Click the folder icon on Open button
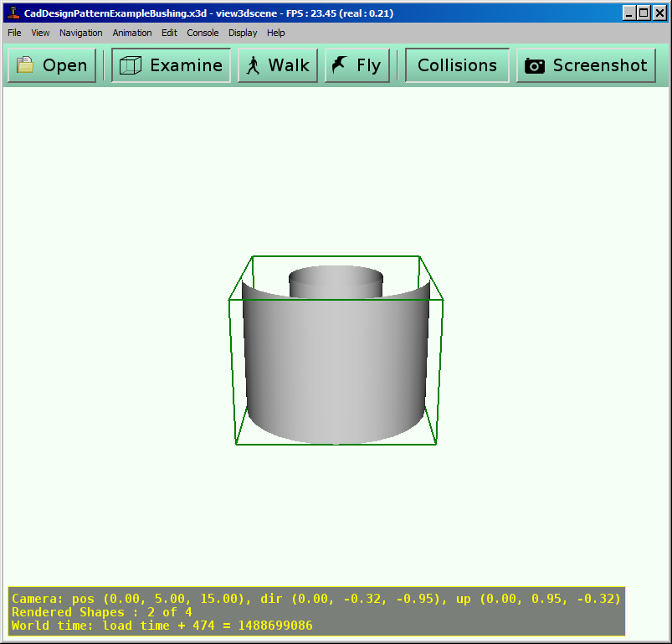 click(x=25, y=65)
